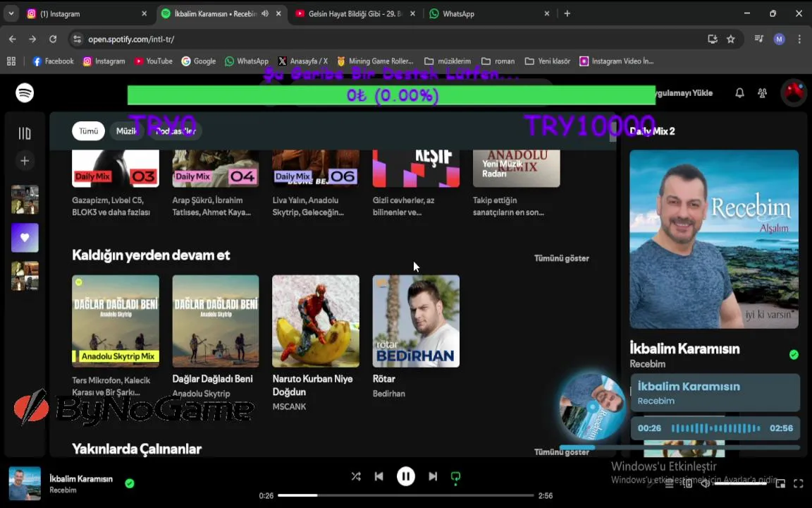Click Bedirhan artist link
The width and height of the screenshot is (812, 508).
[x=389, y=394]
